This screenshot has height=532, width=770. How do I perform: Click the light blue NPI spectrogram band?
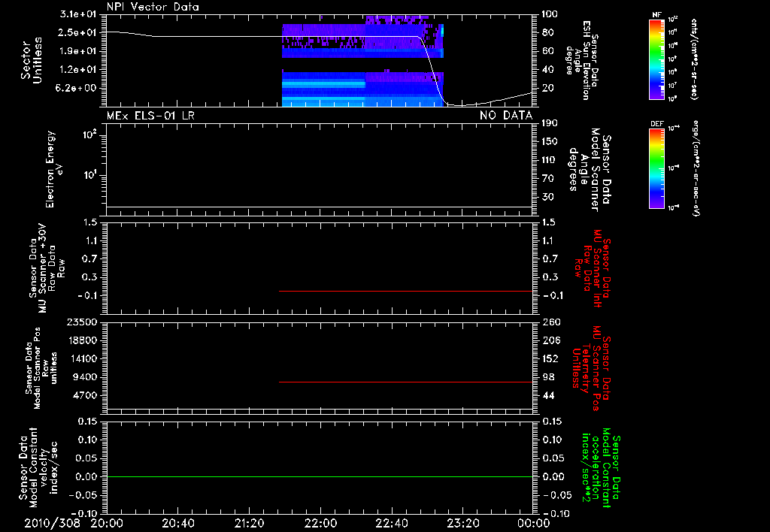(x=323, y=84)
